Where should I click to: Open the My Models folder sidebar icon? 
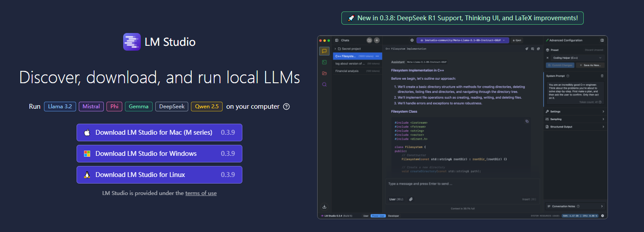click(x=324, y=73)
